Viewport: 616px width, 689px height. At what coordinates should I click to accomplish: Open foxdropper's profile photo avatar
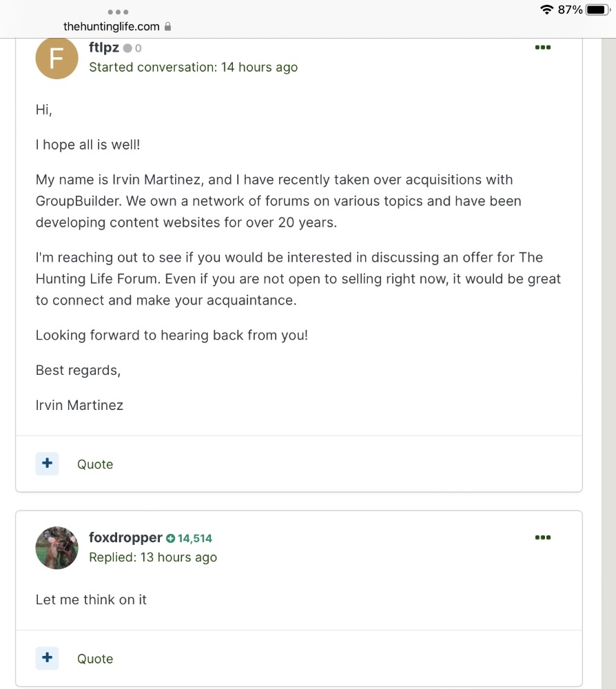click(x=57, y=548)
